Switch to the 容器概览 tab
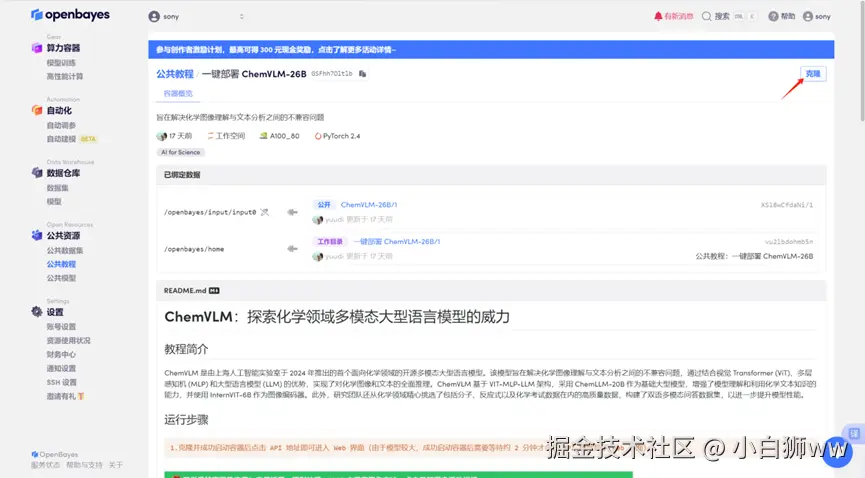The image size is (865, 478). tap(178, 94)
